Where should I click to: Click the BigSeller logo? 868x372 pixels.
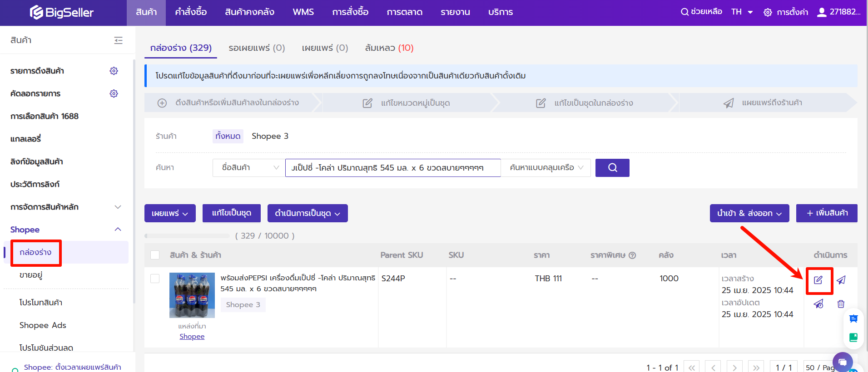(62, 12)
